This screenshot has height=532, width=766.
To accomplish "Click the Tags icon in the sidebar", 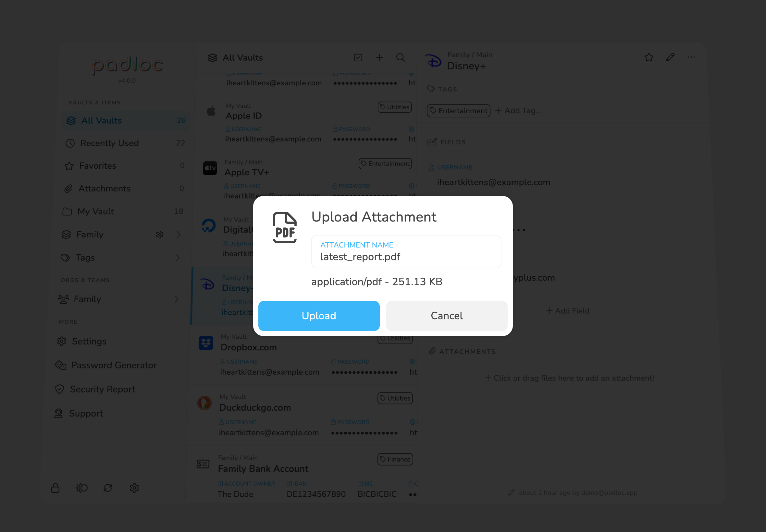I will (x=65, y=258).
